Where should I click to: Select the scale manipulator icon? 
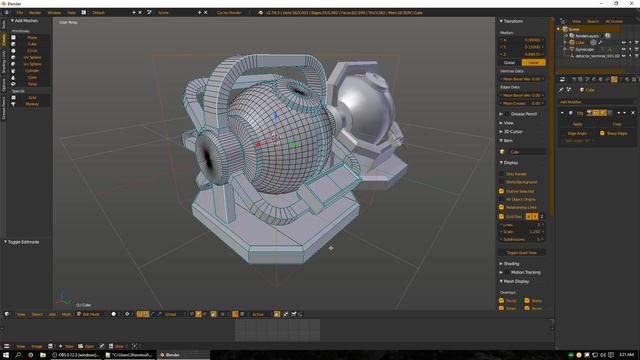159,314
